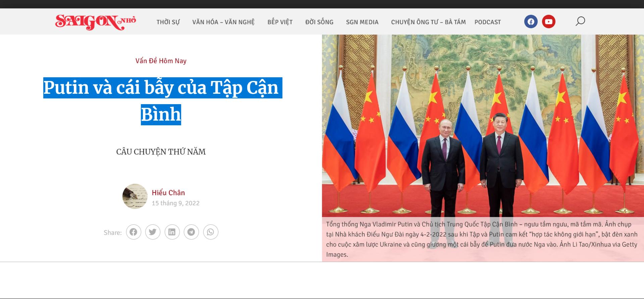Open the Đời Sống menu
644x299 pixels.
tap(319, 22)
